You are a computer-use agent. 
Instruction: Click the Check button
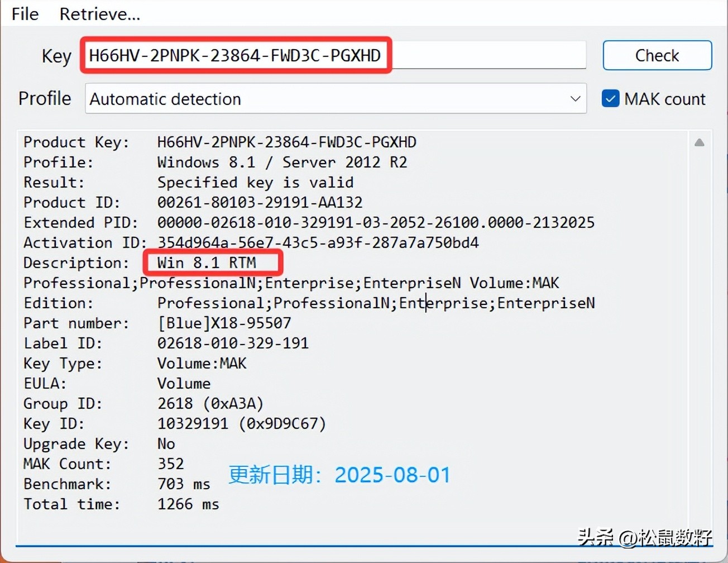coord(657,56)
